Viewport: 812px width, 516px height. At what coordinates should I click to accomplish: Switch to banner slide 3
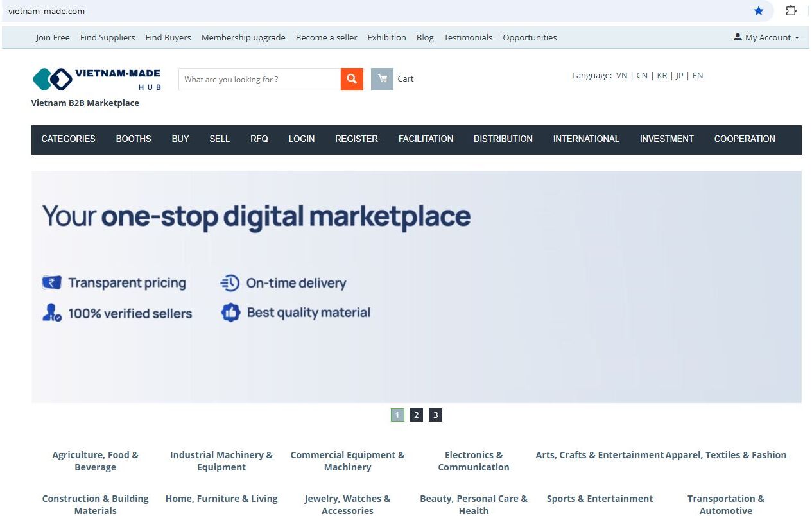[435, 415]
